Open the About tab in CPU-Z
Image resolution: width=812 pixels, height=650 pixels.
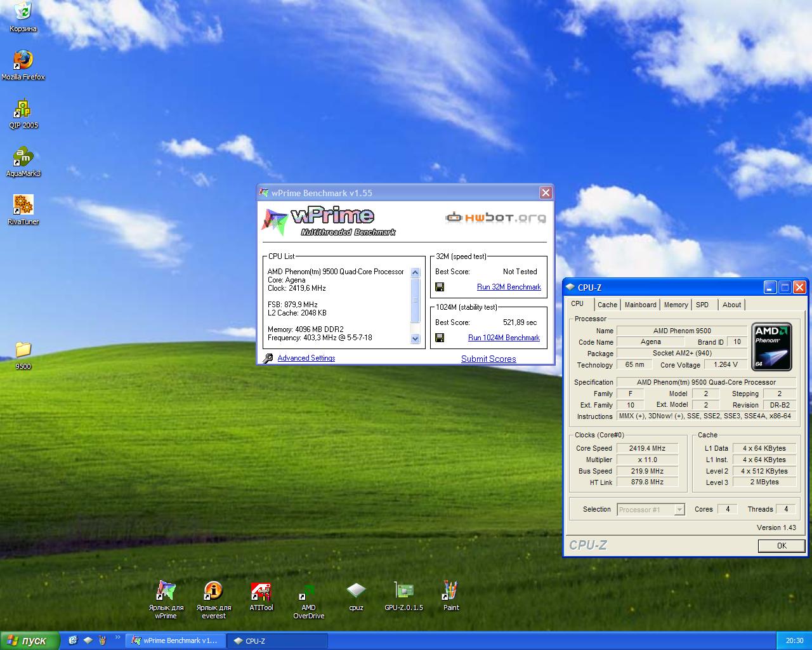click(731, 305)
